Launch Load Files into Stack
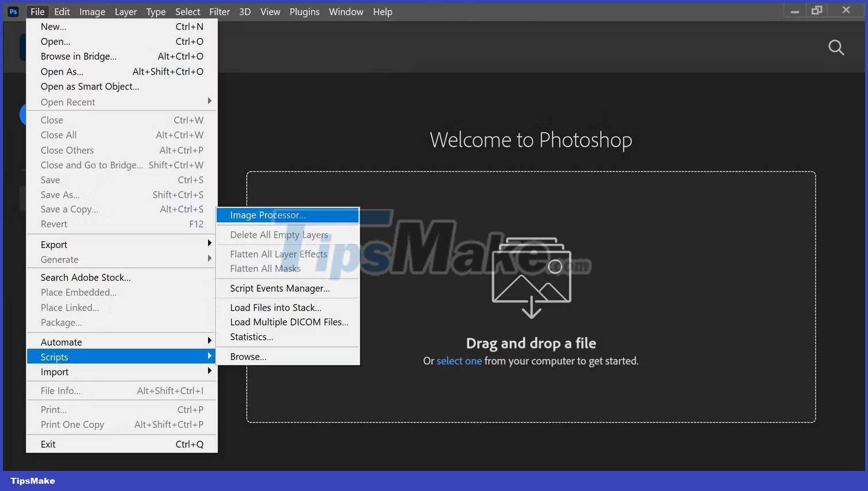This screenshot has height=491, width=868. pyautogui.click(x=275, y=307)
